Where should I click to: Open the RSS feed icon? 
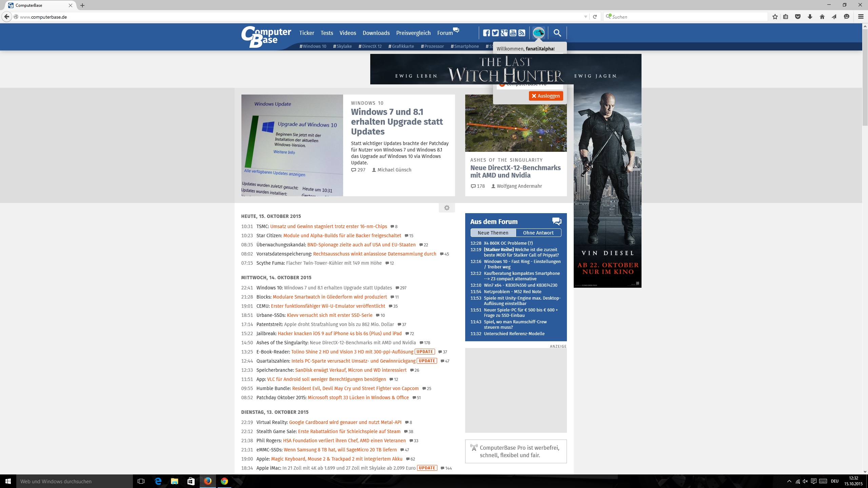(521, 33)
